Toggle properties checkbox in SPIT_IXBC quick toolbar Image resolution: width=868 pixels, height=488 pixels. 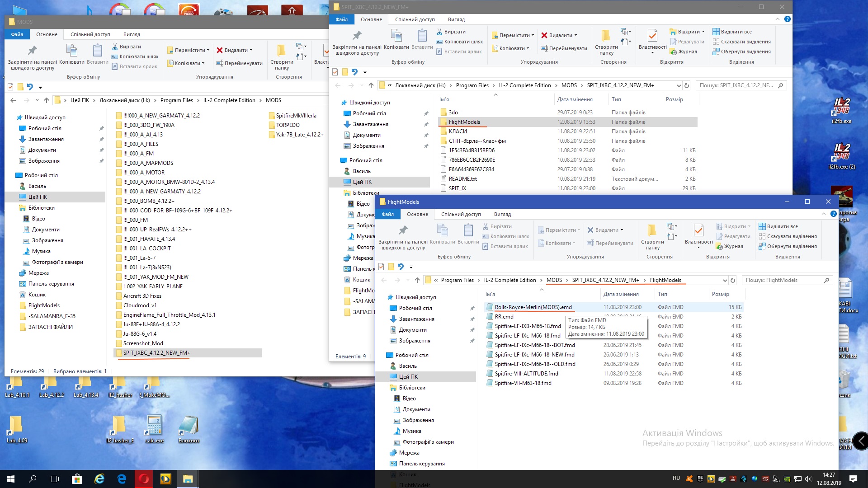pyautogui.click(x=335, y=72)
